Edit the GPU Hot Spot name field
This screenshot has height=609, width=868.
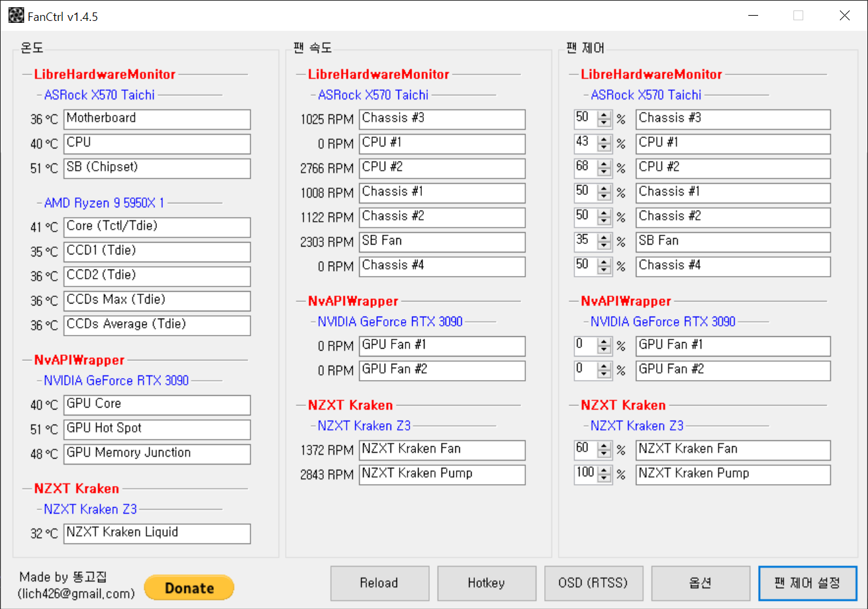point(157,429)
